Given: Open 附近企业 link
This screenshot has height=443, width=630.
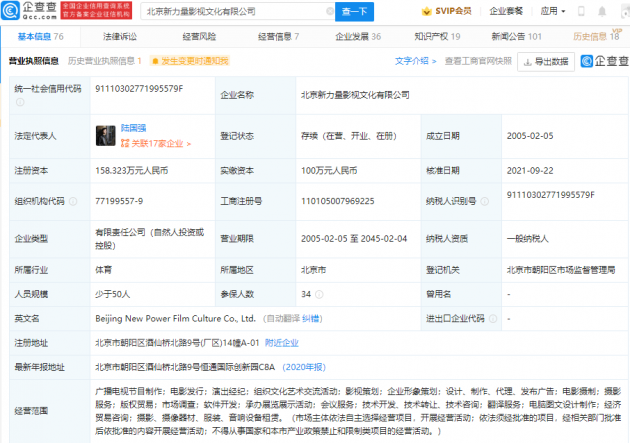Looking at the screenshot, I should (282, 343).
